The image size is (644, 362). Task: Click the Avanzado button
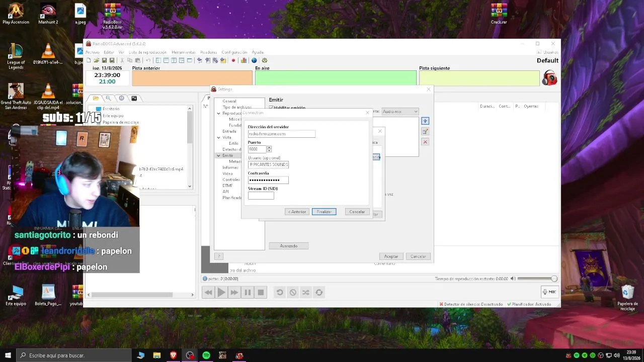(289, 246)
